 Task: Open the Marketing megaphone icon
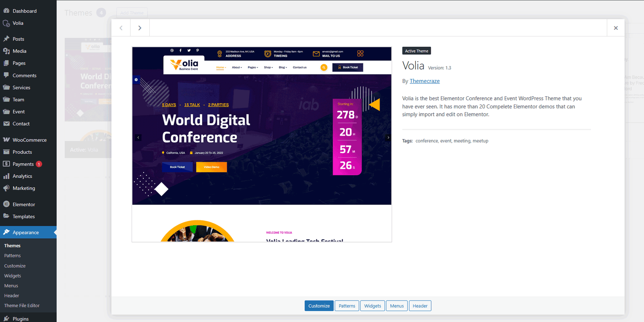coord(6,188)
